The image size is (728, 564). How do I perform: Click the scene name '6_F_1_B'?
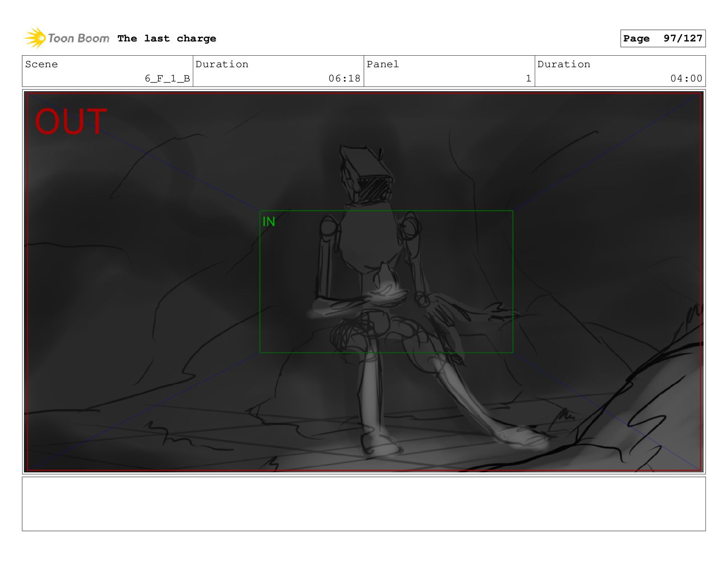168,79
